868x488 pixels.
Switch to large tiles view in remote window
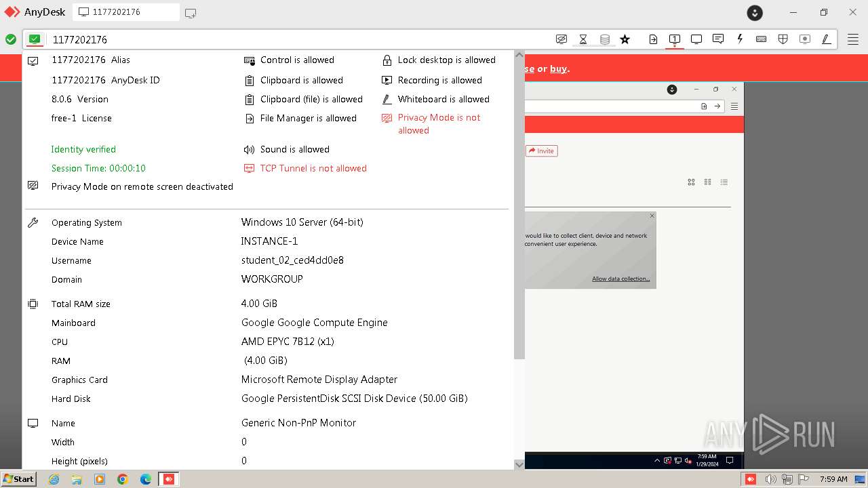tap(691, 182)
